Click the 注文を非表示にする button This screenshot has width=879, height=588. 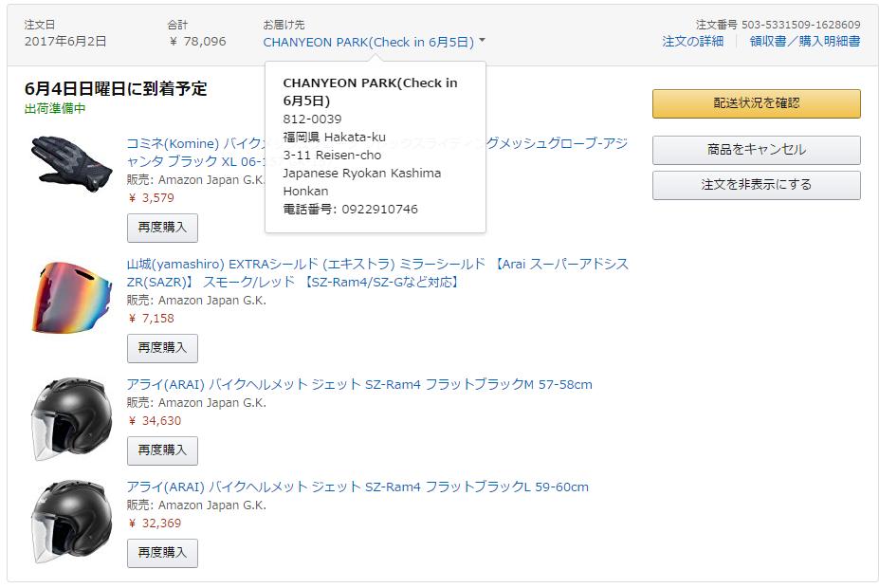pyautogui.click(x=756, y=185)
